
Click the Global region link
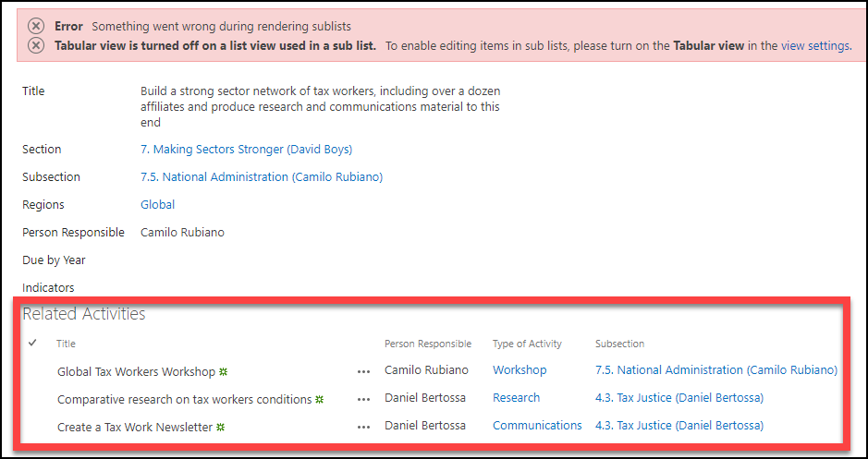(157, 204)
